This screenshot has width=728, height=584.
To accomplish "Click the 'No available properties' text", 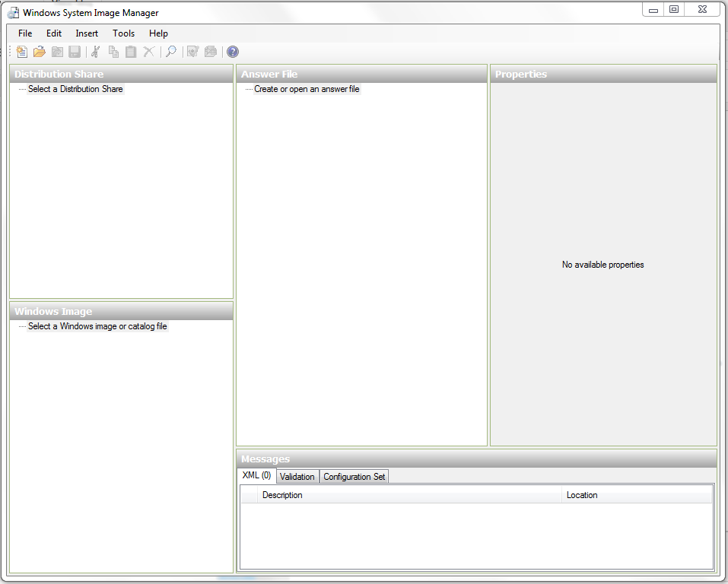I will point(602,265).
